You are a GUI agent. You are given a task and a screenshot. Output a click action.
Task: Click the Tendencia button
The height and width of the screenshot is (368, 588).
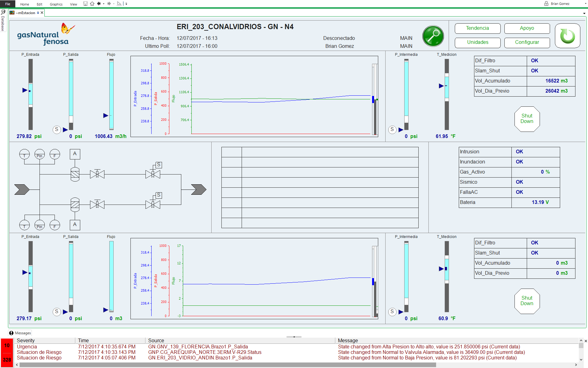pos(477,28)
